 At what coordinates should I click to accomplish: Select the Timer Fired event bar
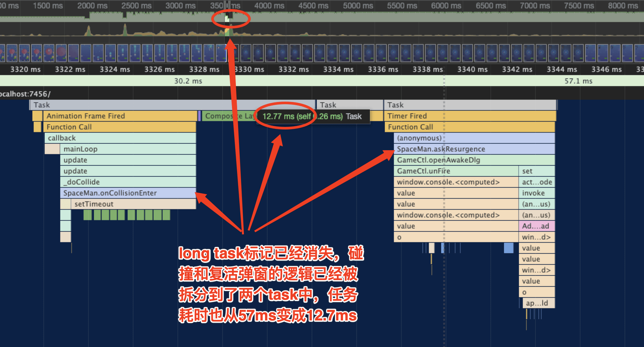(470, 116)
